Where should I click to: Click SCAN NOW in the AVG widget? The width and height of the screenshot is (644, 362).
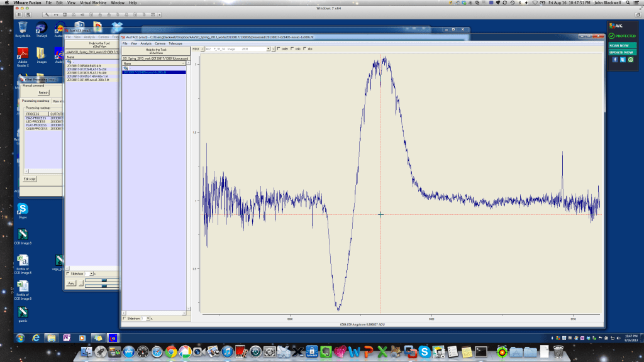pyautogui.click(x=618, y=45)
